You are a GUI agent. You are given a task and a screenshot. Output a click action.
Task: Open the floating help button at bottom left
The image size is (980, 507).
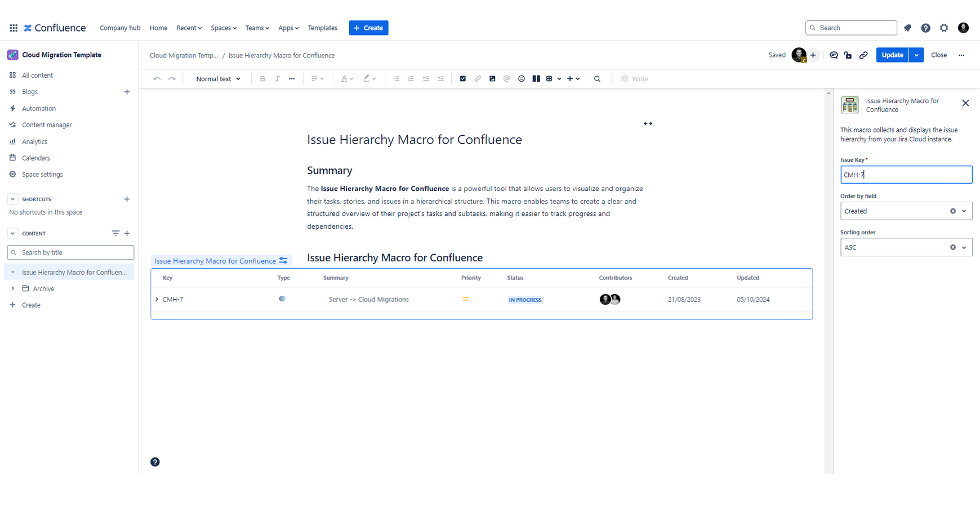[x=155, y=462]
